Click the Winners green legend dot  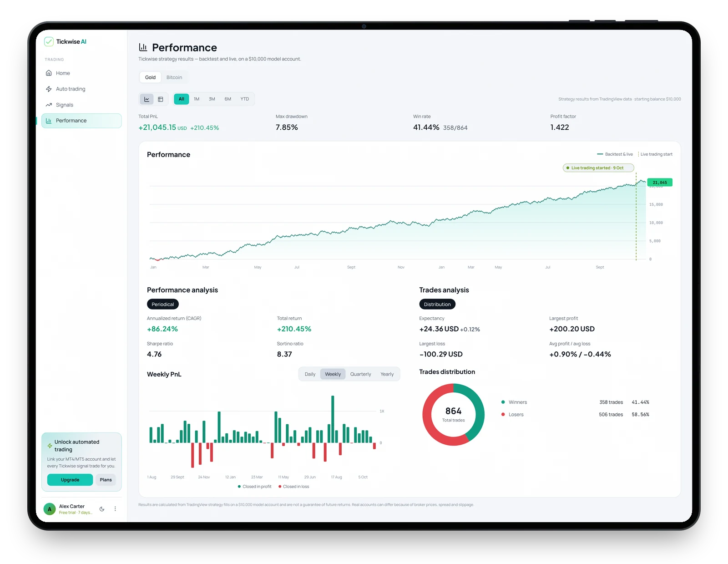tap(503, 402)
